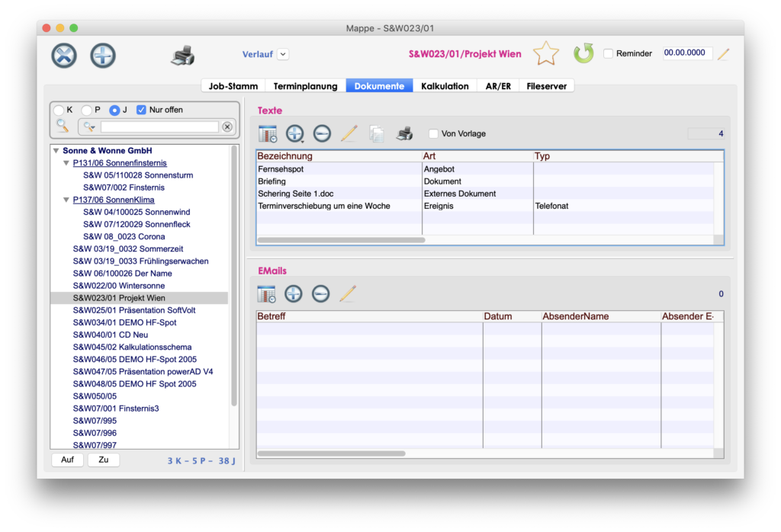This screenshot has height=532, width=781.
Task: Edit email with pencil icon in EMails
Action: coord(348,293)
